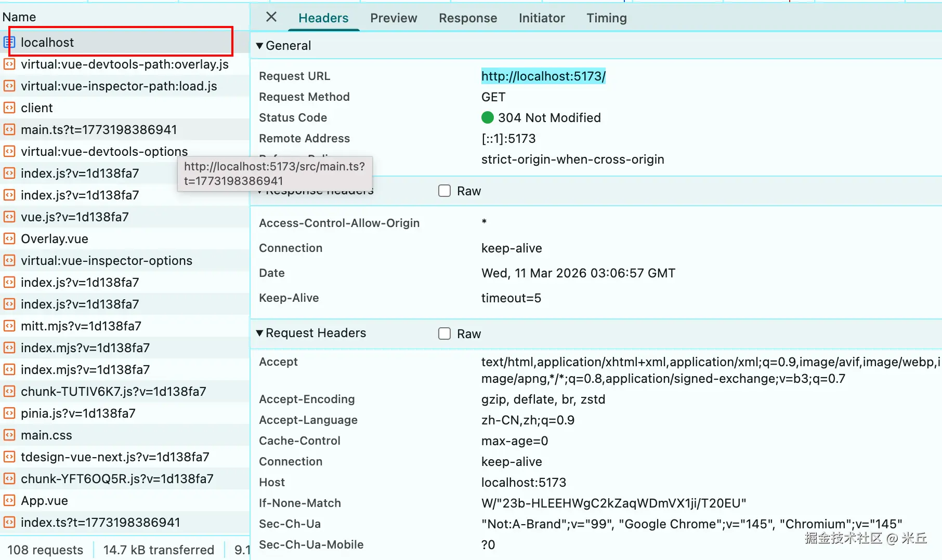This screenshot has height=560, width=942.
Task: Click the Host value "localhost:5173"
Action: click(524, 483)
